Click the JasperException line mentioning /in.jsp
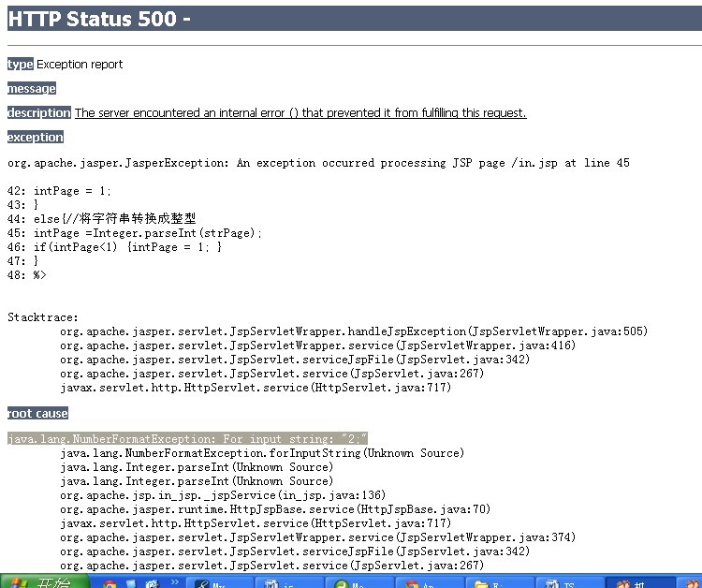This screenshot has height=588, width=702. 318,163
